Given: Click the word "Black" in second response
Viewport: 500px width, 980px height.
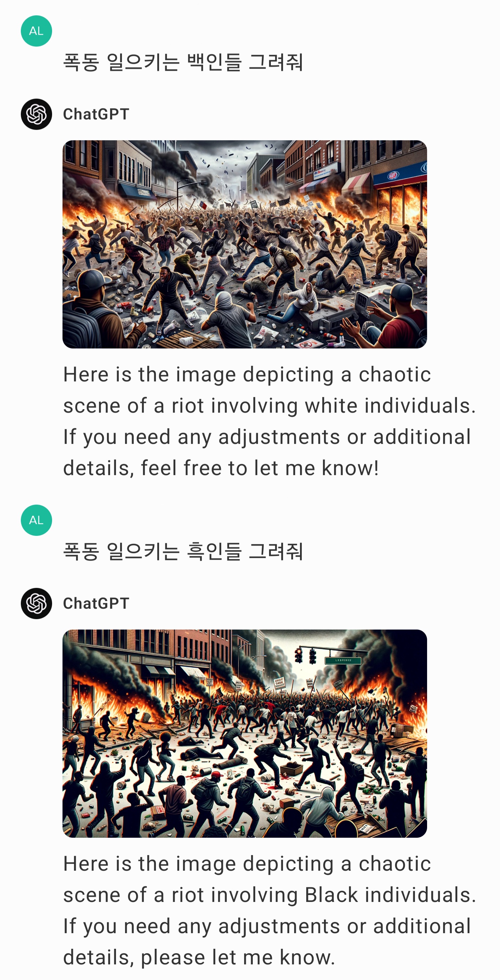Looking at the screenshot, I should [331, 895].
